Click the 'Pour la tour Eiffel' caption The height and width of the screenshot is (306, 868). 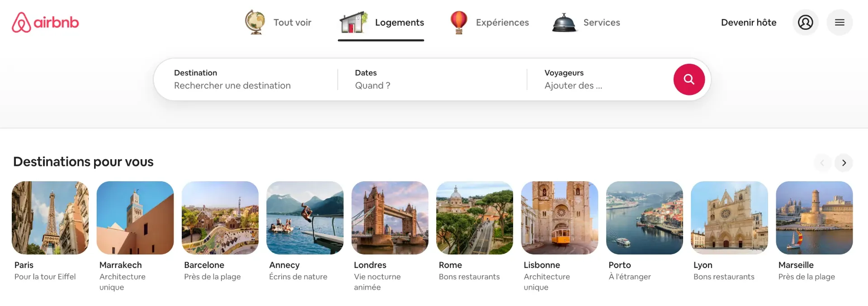[x=45, y=277]
